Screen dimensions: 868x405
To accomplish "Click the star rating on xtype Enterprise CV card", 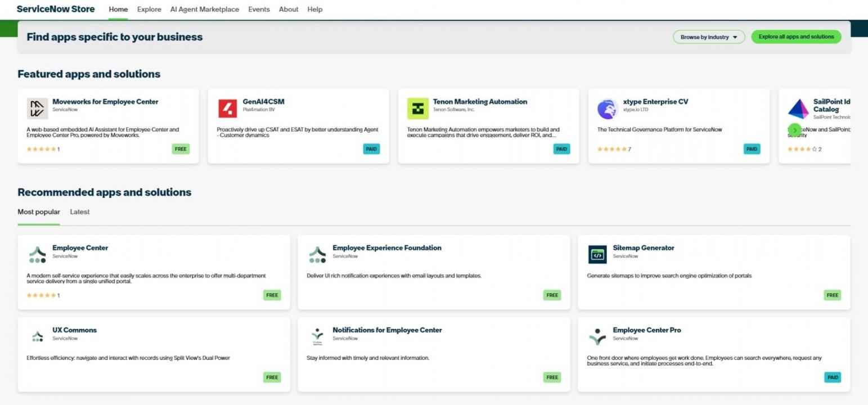I will [612, 149].
